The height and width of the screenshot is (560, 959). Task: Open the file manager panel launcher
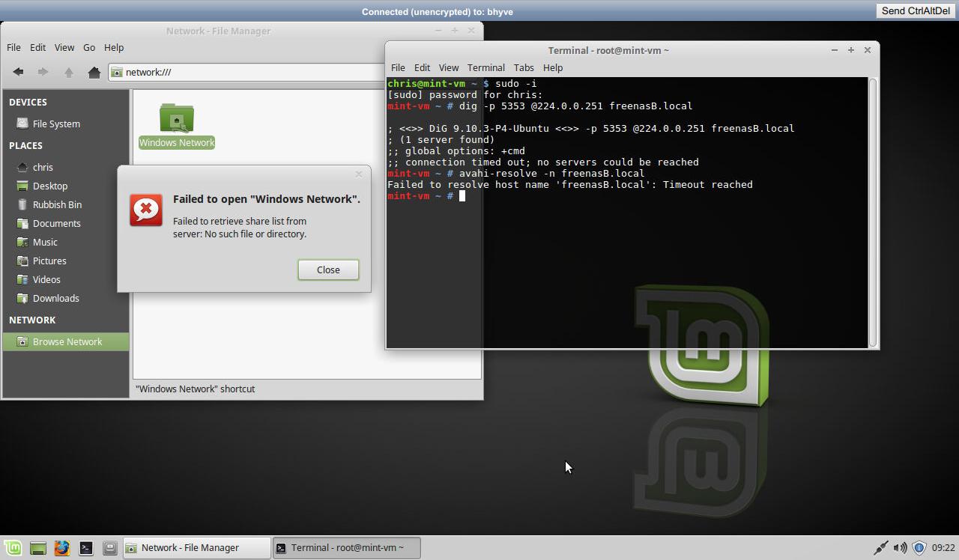click(109, 548)
